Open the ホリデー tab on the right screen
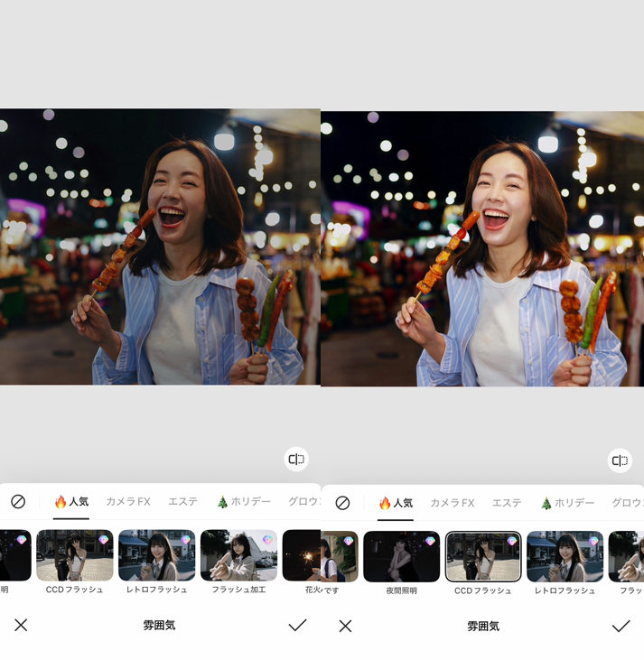644x660 pixels. click(x=567, y=503)
